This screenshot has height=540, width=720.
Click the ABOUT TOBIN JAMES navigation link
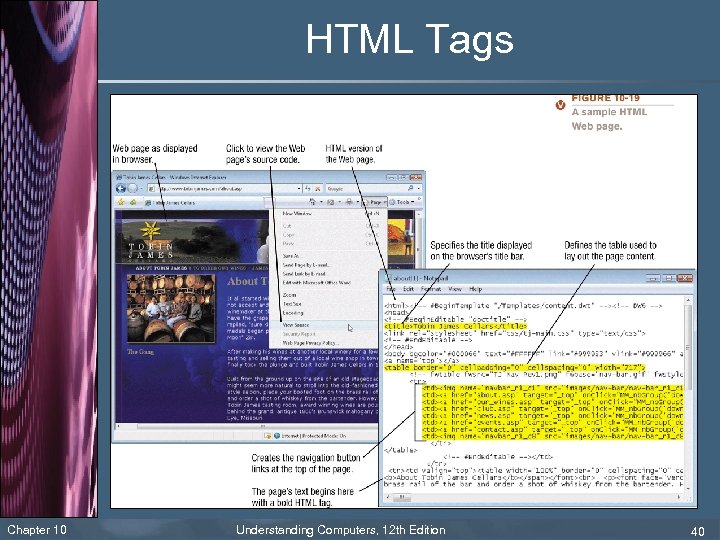click(x=162, y=268)
